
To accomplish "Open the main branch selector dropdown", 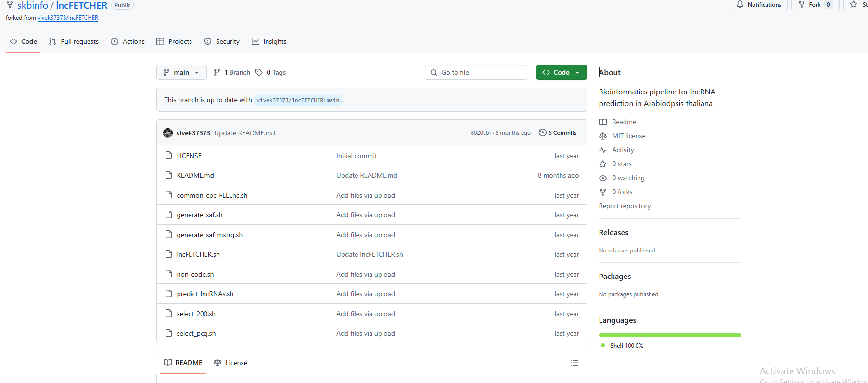I will [x=181, y=72].
